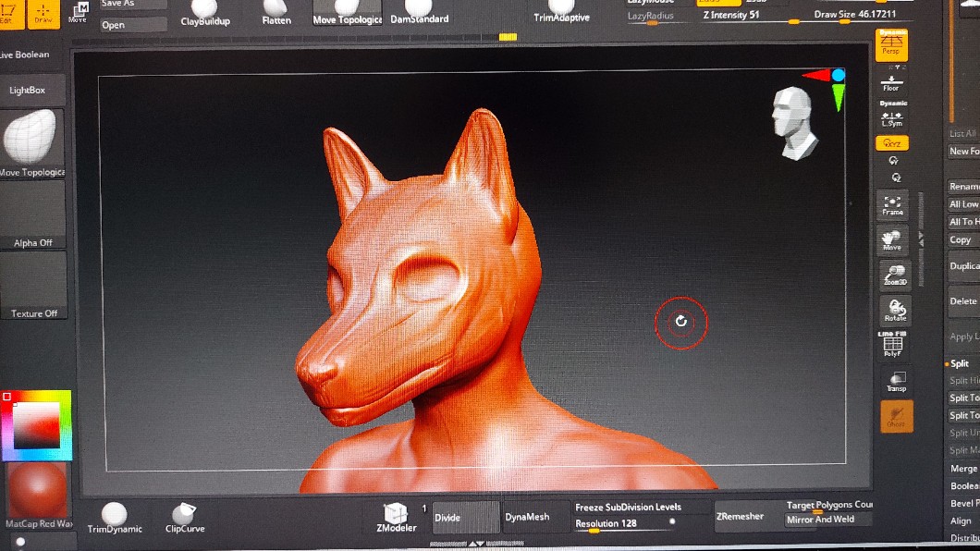Click the Rotate view icon
980x551 pixels.
[x=894, y=310]
